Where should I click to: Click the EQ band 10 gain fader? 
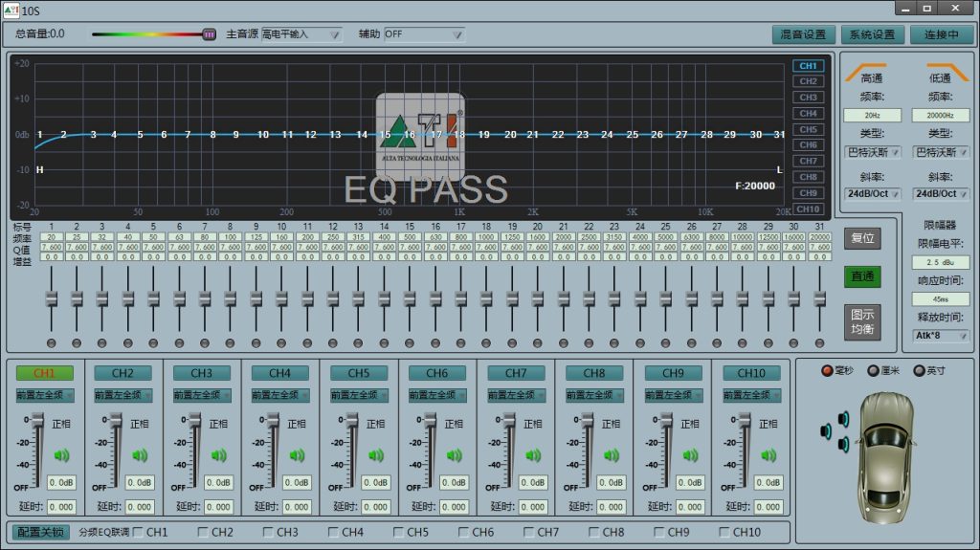pyautogui.click(x=281, y=299)
